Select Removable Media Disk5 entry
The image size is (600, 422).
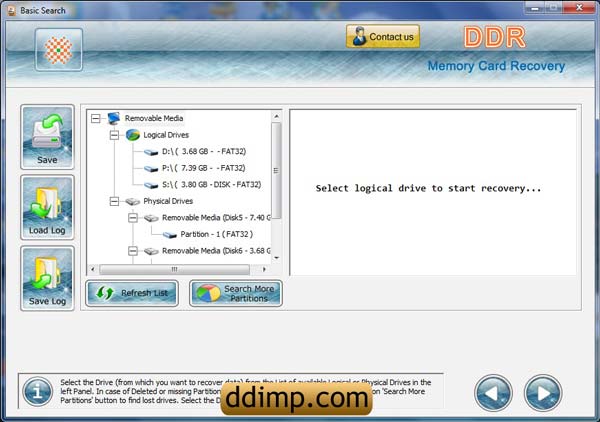(216, 218)
